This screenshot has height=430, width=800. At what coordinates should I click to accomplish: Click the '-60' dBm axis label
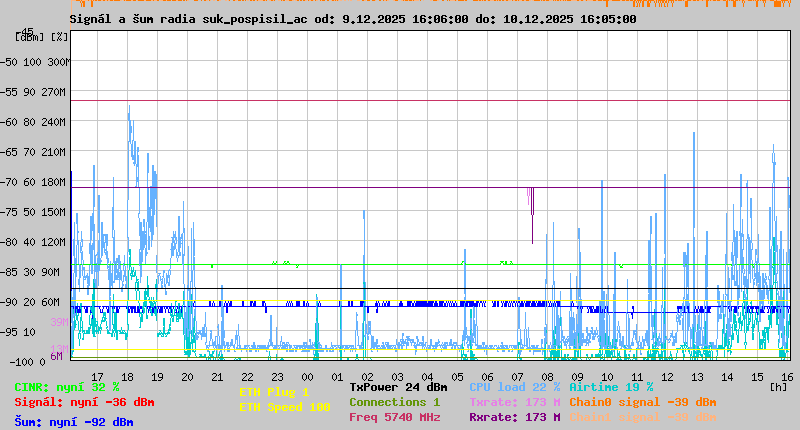pos(9,122)
